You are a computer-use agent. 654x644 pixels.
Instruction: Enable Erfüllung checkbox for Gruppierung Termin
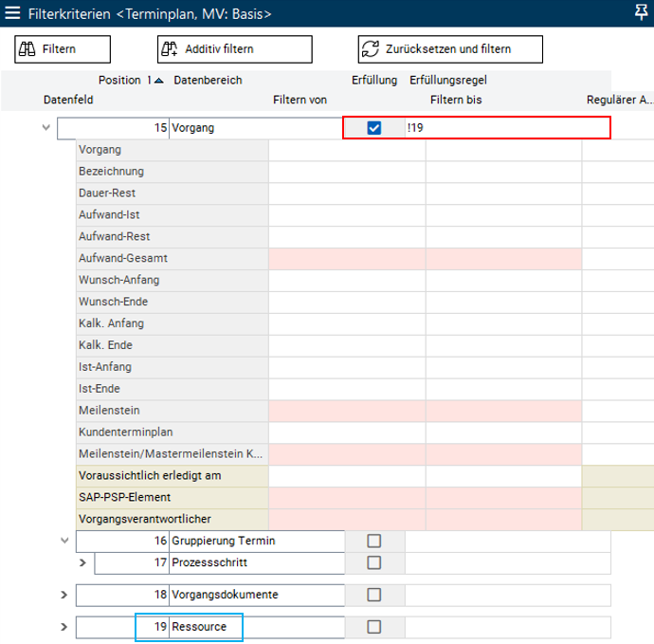click(373, 541)
